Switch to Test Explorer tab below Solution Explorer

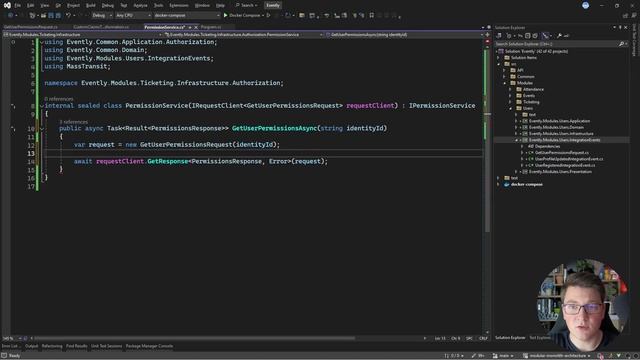[540, 338]
